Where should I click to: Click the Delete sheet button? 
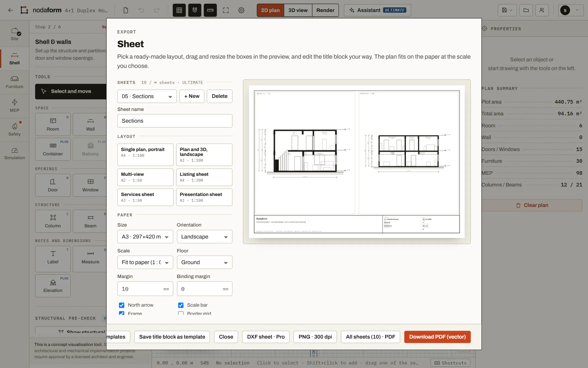click(219, 96)
